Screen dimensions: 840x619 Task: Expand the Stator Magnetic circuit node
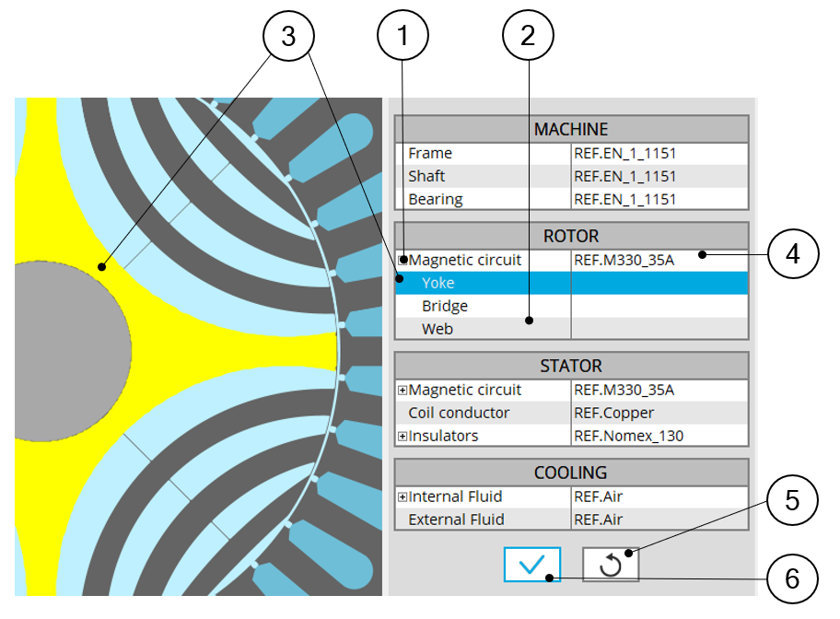(x=402, y=391)
